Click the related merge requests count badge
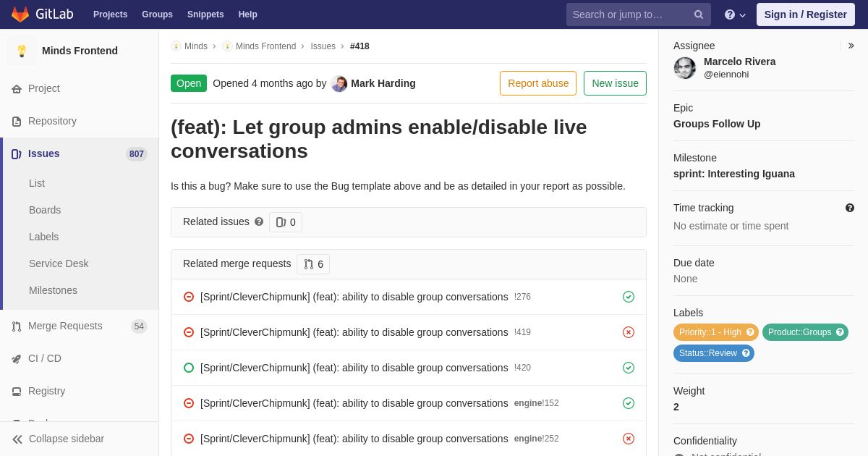The height and width of the screenshot is (456, 868). (x=313, y=264)
